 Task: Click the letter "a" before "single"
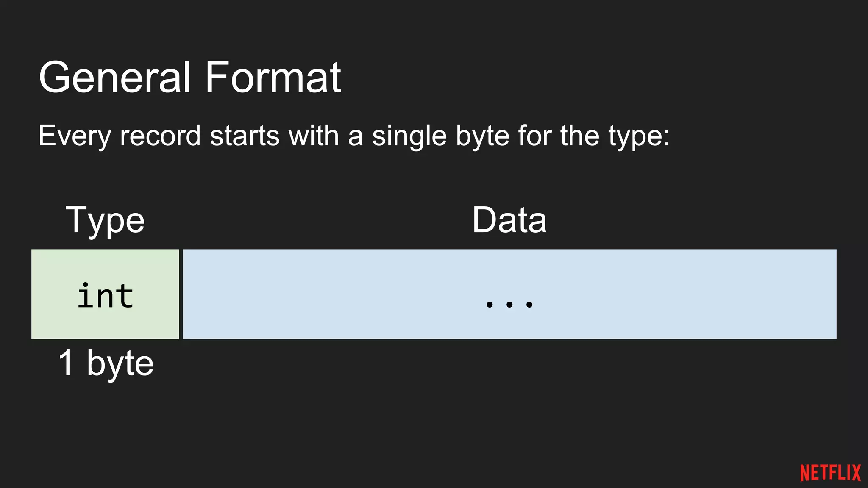[x=355, y=136]
